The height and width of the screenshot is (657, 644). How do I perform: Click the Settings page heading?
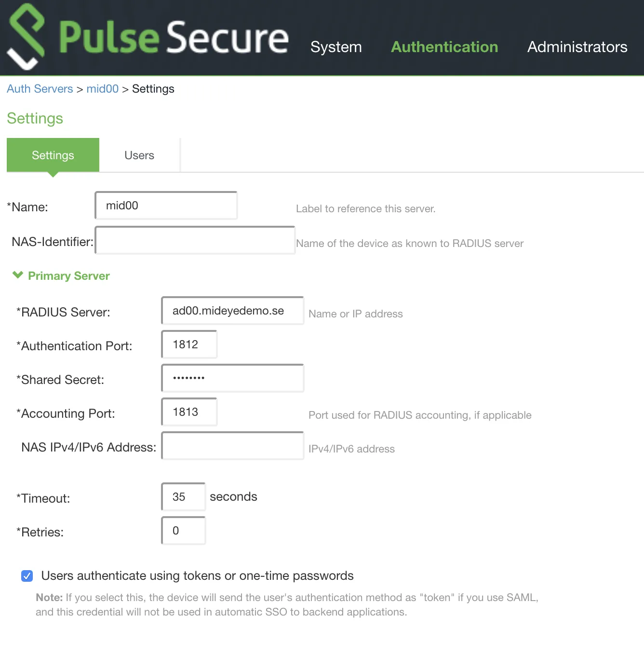(35, 118)
